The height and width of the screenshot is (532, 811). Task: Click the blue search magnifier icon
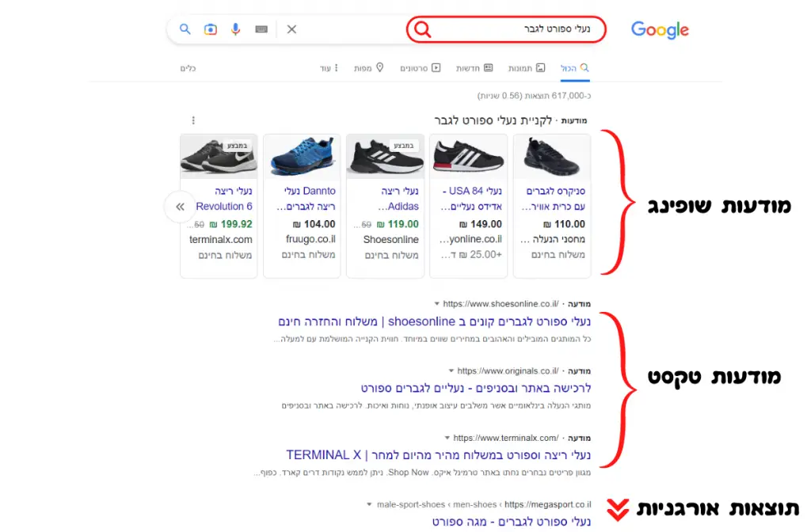[x=185, y=29]
